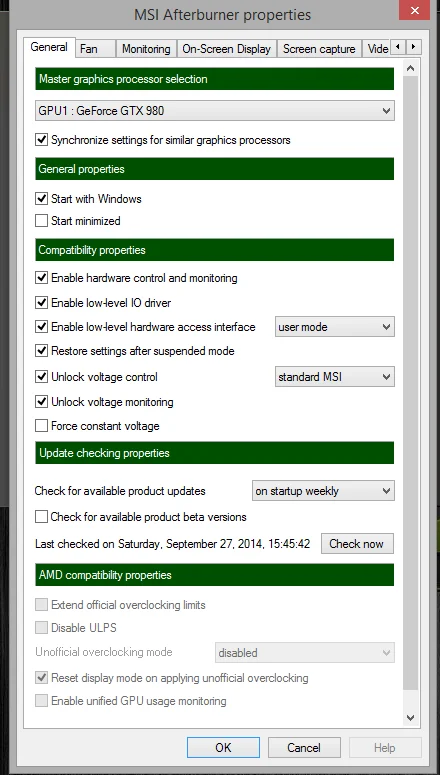The image size is (440, 775).
Task: Toggle Unlock voltage monitoring checkbox
Action: pos(42,402)
